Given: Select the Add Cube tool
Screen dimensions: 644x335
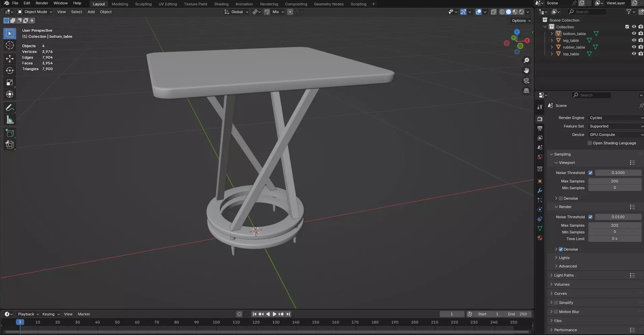Looking at the screenshot, I should (x=9, y=133).
